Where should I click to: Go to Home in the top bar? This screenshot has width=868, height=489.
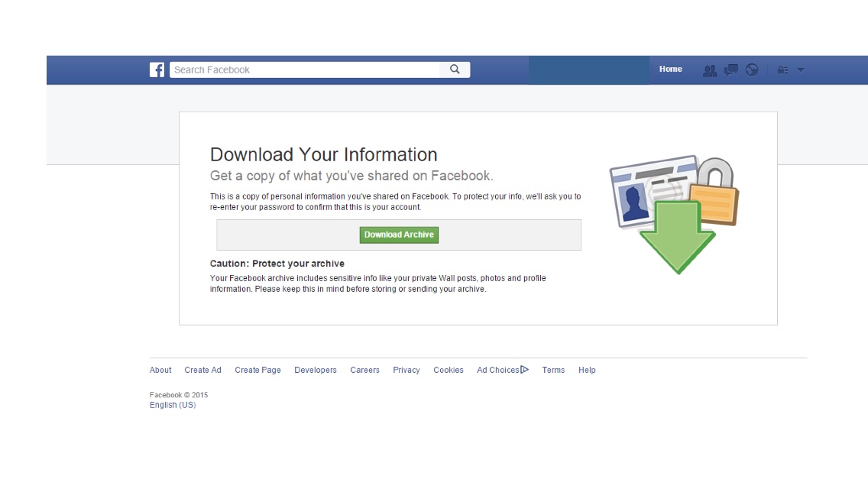tap(670, 70)
